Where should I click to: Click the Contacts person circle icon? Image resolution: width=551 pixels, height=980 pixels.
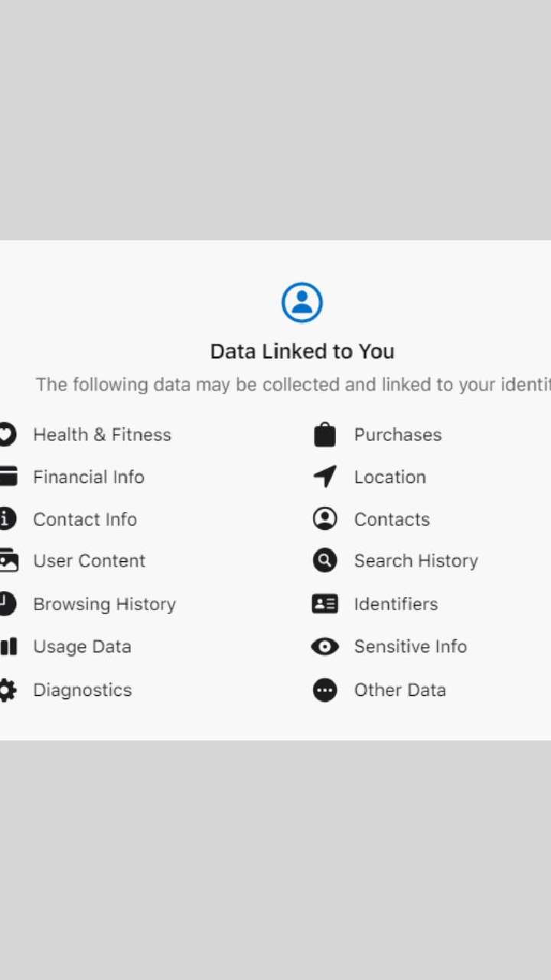click(x=325, y=519)
